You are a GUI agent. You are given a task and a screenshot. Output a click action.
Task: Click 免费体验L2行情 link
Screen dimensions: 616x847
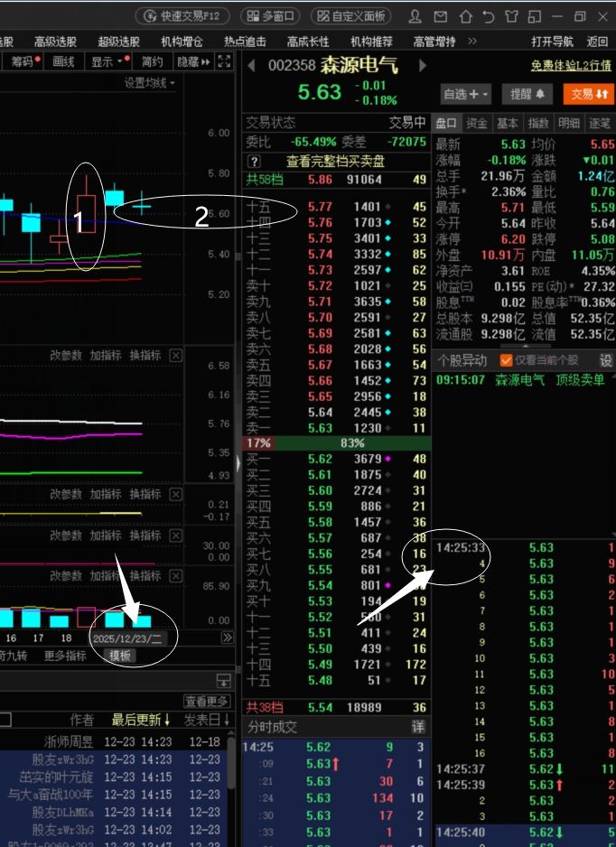coord(571,66)
